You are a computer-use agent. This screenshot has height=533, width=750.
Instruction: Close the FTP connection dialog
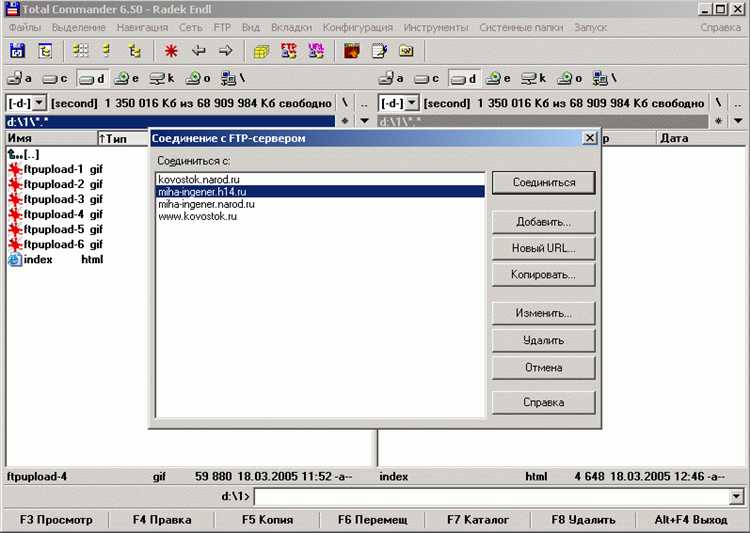[x=590, y=138]
